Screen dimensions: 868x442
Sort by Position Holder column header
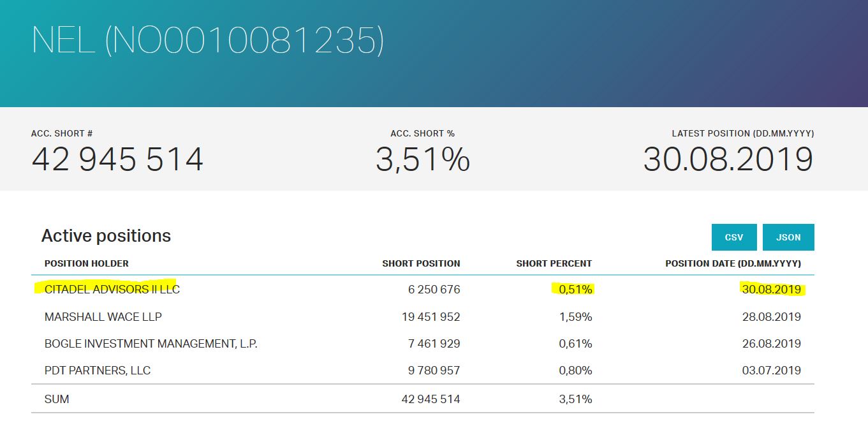[x=87, y=263]
